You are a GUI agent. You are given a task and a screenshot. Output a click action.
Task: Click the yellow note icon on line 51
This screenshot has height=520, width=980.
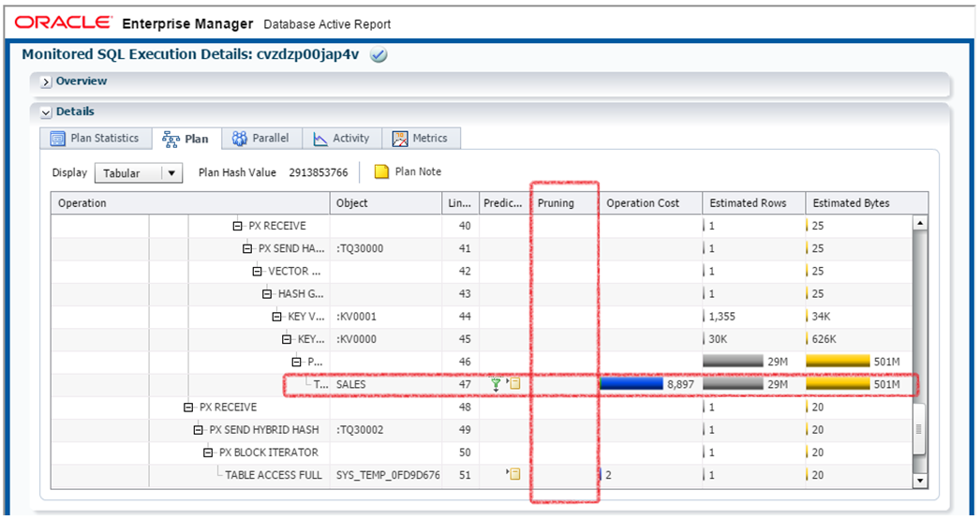513,474
